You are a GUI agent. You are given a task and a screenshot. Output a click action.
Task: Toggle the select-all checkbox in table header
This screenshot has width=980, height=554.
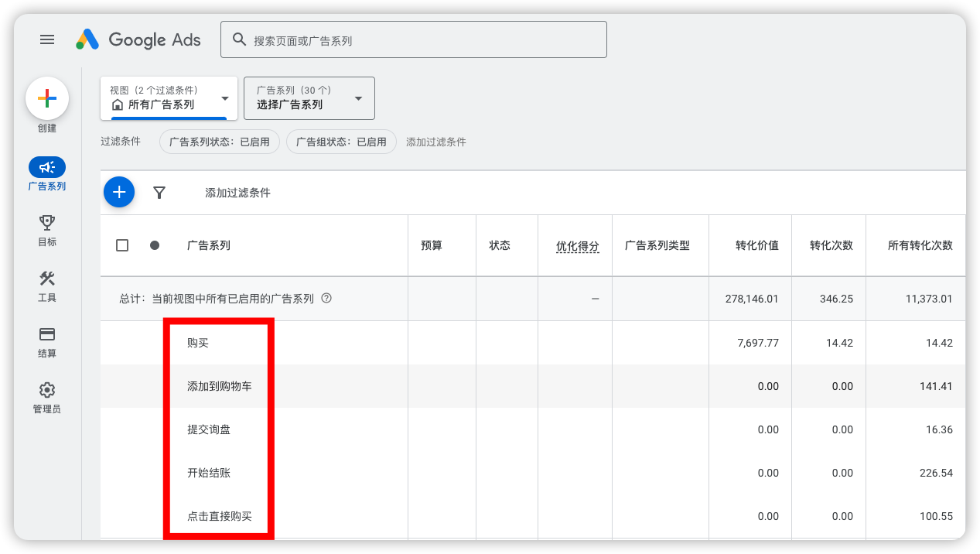122,245
